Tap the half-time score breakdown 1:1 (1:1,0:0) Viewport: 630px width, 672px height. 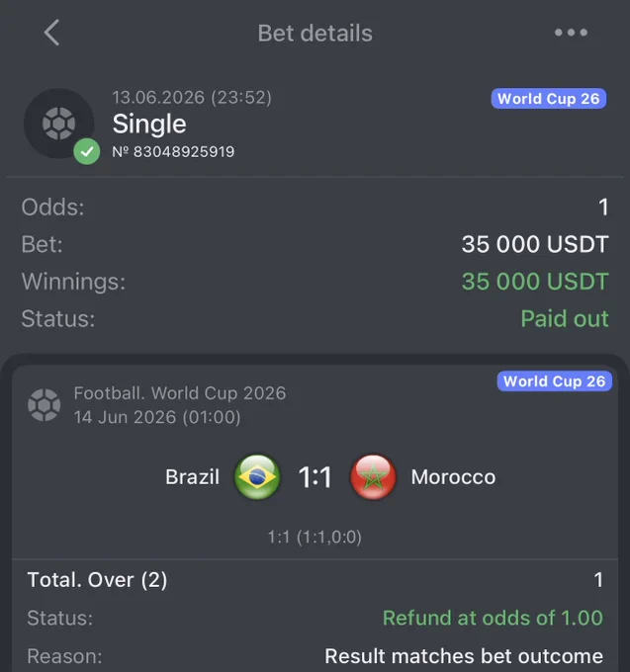click(x=315, y=537)
